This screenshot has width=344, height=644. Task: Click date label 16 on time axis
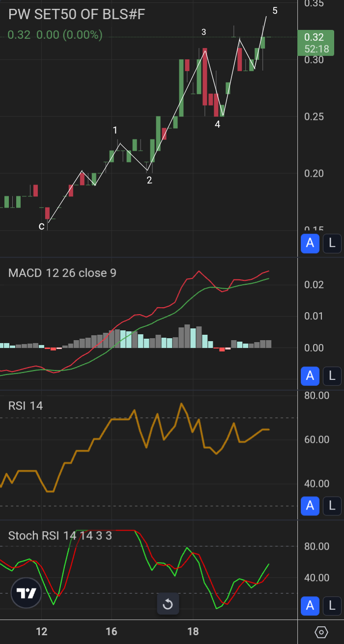[x=112, y=631]
